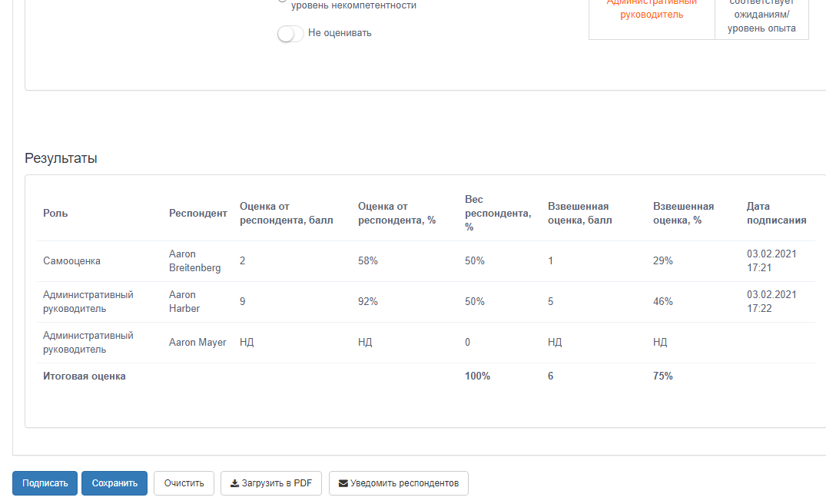Click the signing date "03.02.2021 17:21"
826x504 pixels.
coord(771,260)
